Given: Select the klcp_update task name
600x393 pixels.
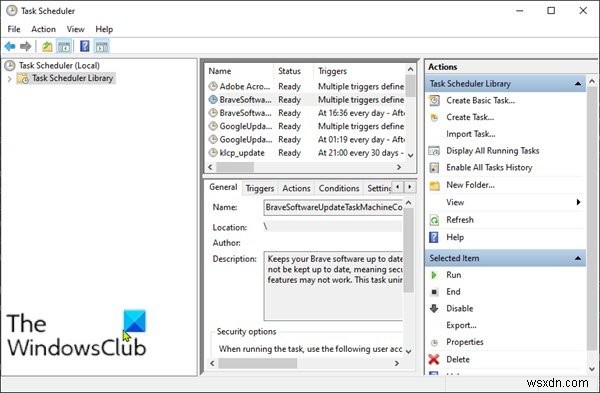Looking at the screenshot, I should pos(242,153).
